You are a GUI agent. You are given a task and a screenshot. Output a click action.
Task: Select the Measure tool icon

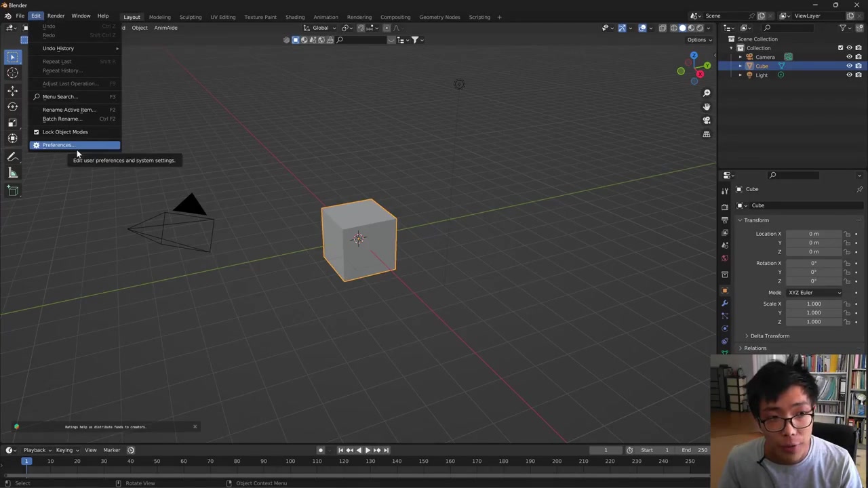pyautogui.click(x=12, y=173)
